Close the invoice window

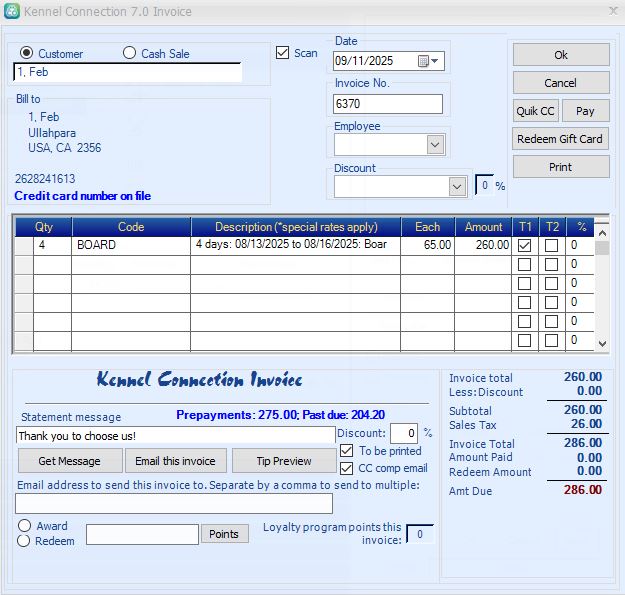tap(612, 12)
